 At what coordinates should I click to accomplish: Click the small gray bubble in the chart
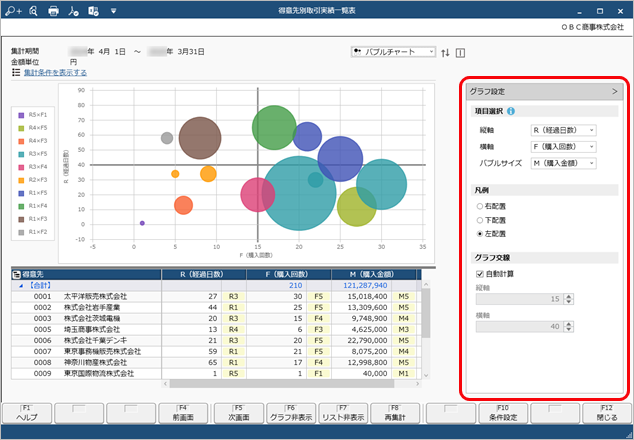167,138
